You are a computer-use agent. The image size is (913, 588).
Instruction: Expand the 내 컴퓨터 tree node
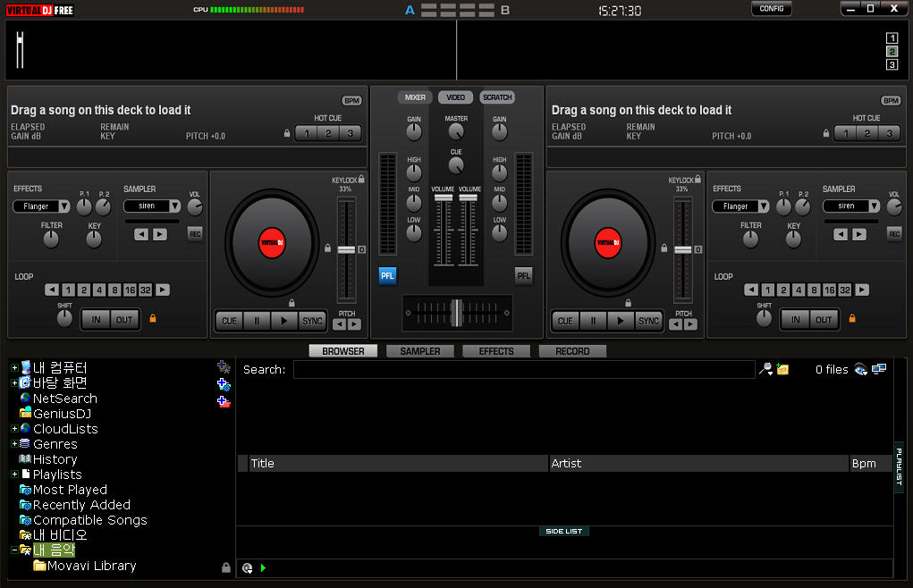[14, 367]
